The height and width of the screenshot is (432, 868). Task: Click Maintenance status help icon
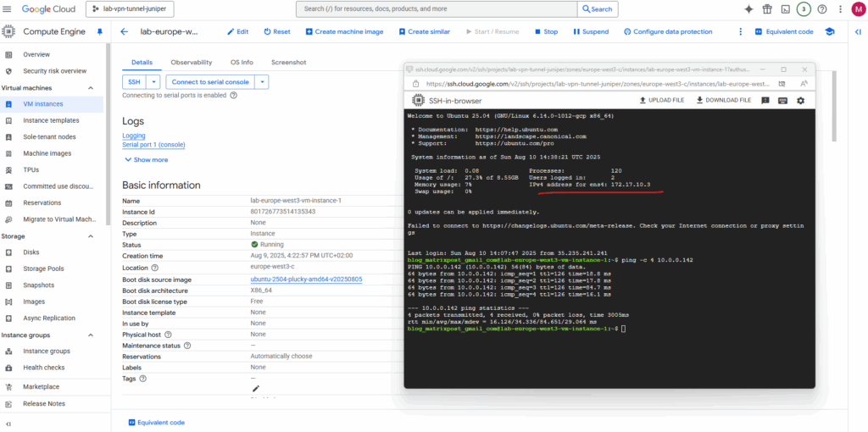(x=187, y=346)
